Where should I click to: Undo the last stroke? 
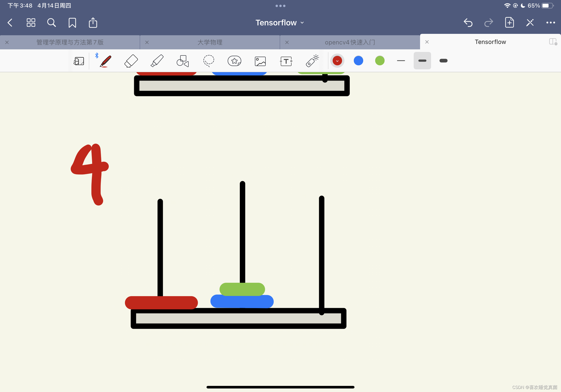468,23
